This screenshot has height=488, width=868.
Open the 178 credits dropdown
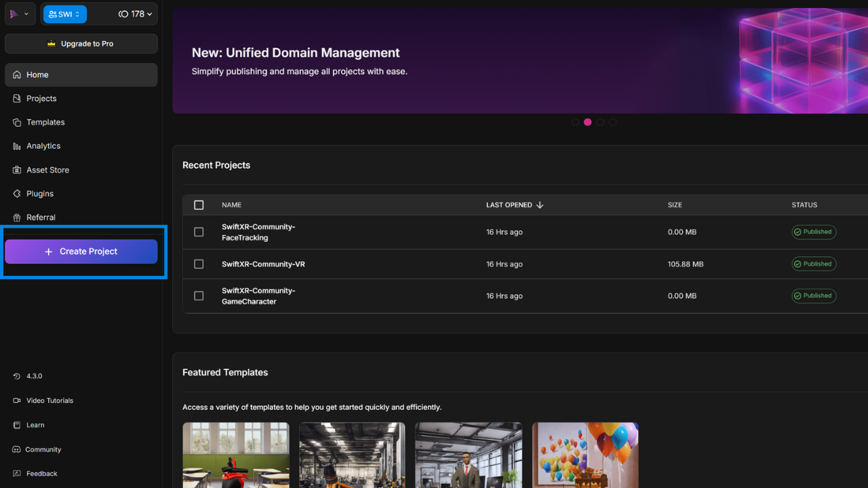[x=135, y=14]
